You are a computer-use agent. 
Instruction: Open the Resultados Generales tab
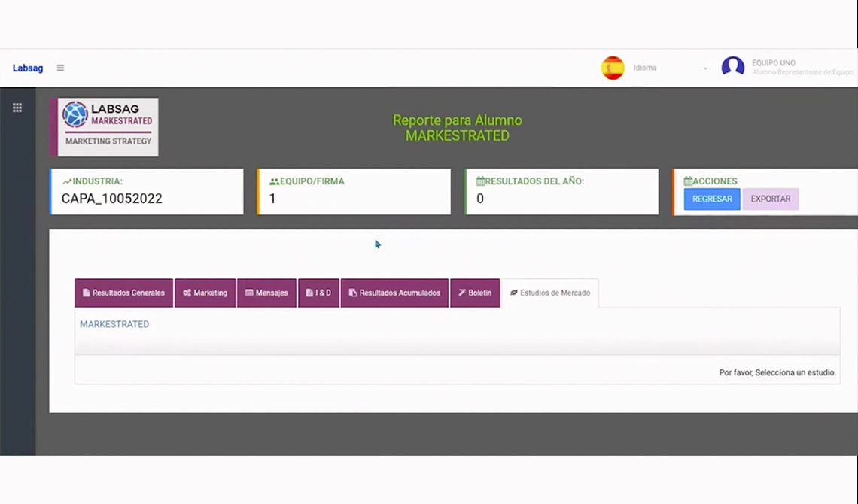(x=123, y=293)
